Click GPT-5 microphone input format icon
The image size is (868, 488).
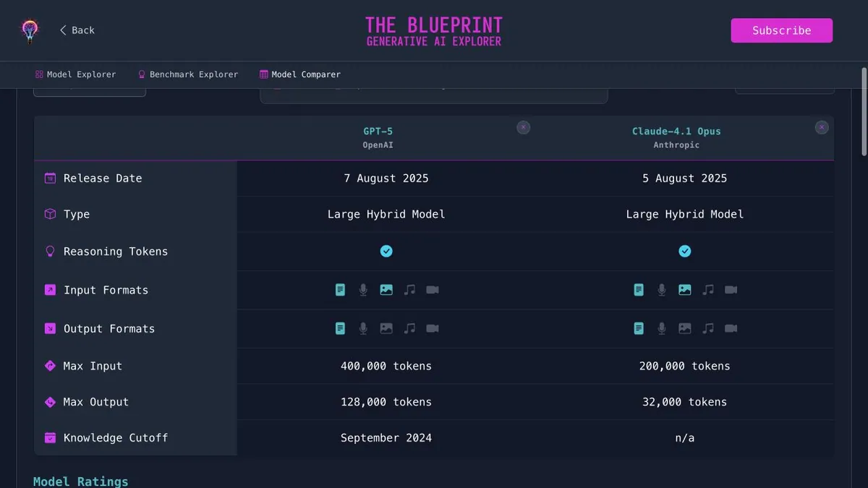(363, 290)
